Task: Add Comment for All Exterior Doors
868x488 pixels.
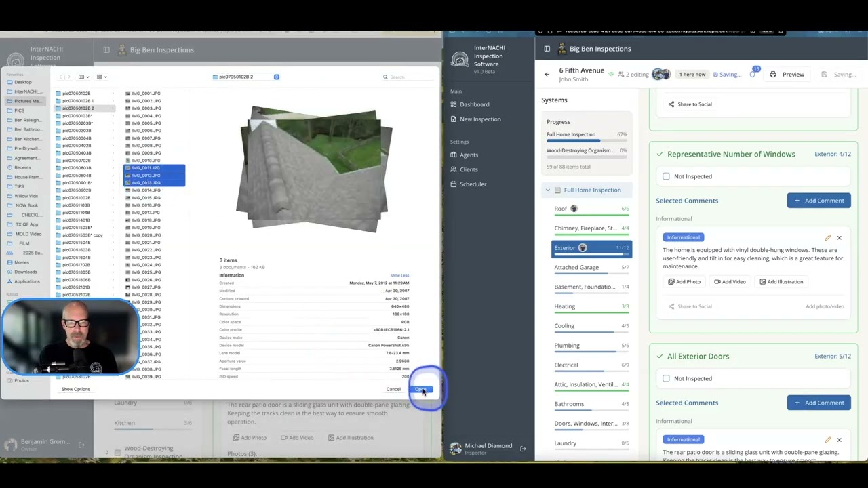Action: tap(818, 403)
